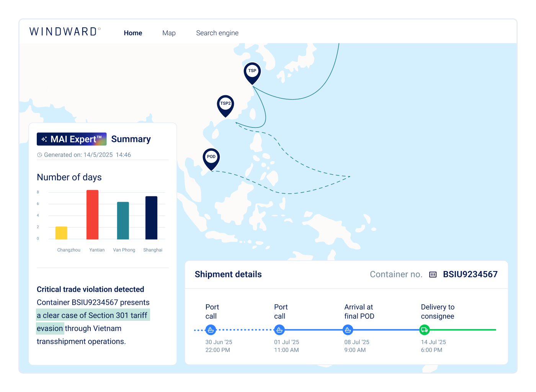Viewport: 536px width, 392px height.
Task: Switch to the Map tab
Action: click(169, 33)
